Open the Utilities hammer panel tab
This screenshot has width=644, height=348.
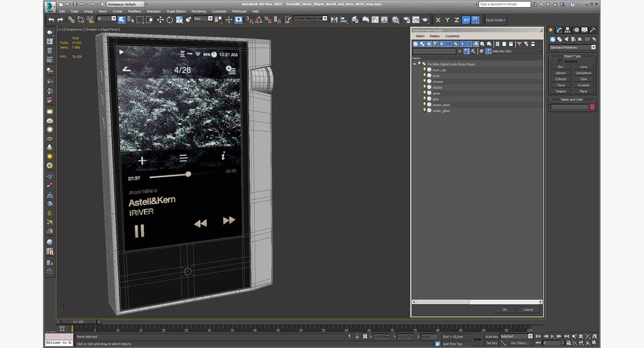(x=593, y=30)
